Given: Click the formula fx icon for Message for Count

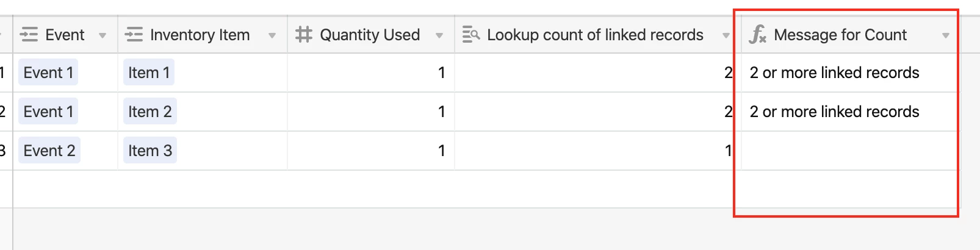Looking at the screenshot, I should 757,35.
